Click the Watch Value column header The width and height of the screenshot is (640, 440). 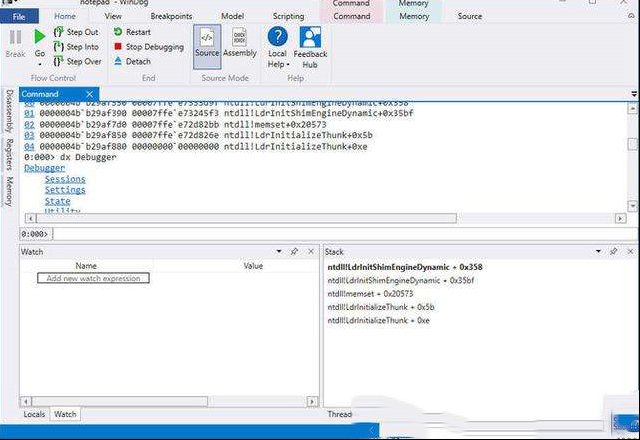[253, 266]
